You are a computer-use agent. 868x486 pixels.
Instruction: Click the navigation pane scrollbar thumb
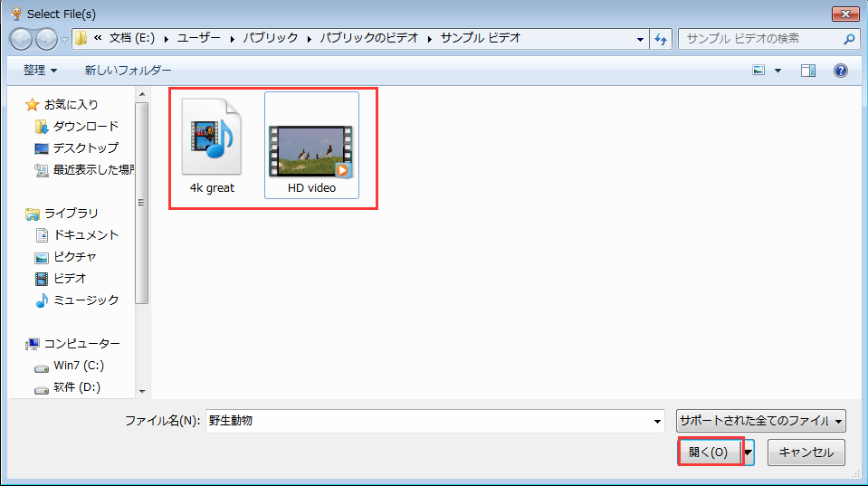pos(142,203)
